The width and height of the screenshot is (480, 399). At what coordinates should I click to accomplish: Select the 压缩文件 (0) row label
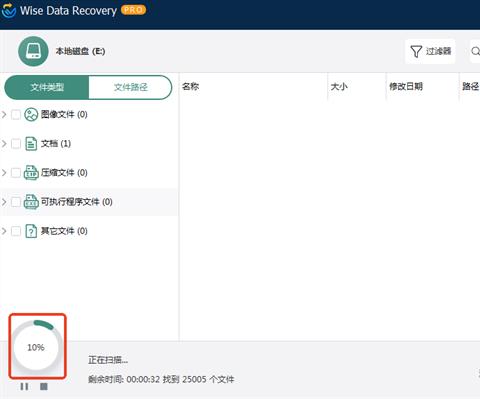tap(64, 173)
